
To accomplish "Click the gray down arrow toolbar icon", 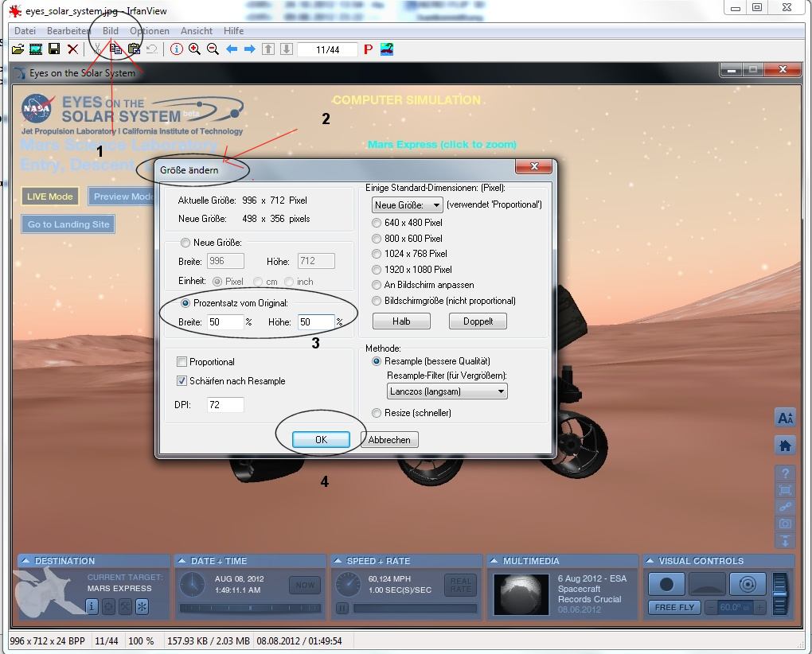I will pos(287,49).
